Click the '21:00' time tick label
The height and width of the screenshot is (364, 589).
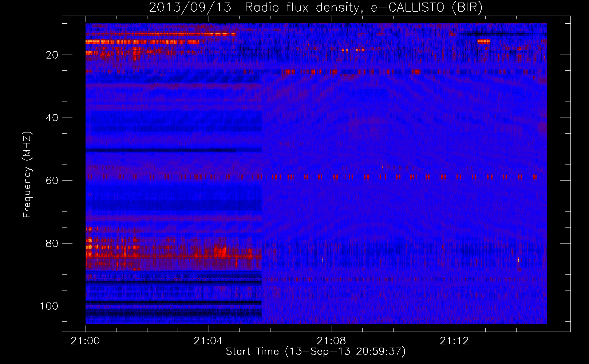click(x=85, y=341)
